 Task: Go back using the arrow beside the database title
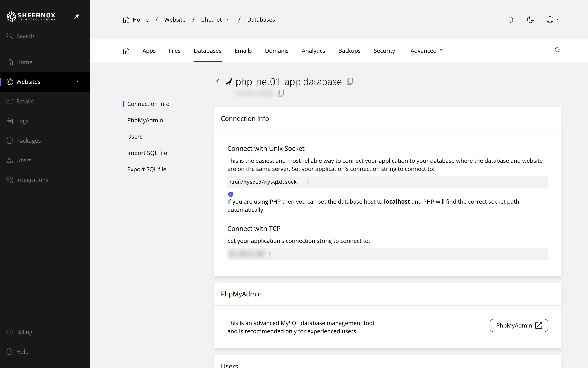click(x=218, y=82)
